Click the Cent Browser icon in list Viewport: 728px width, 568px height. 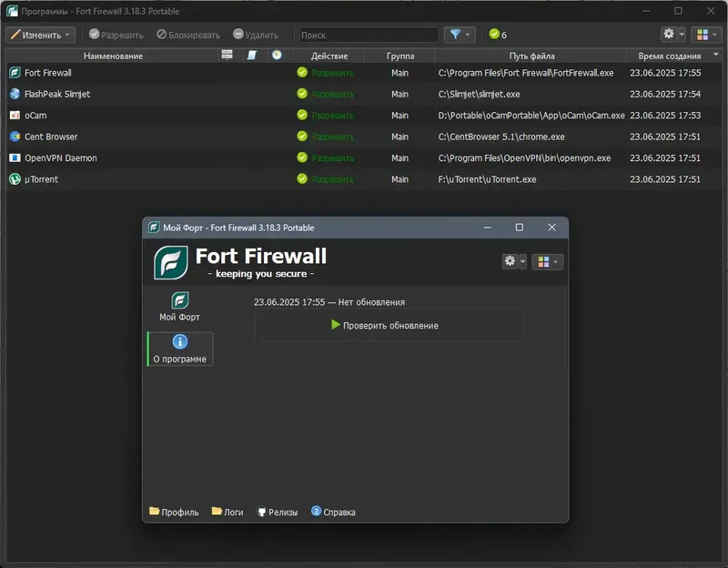coord(15,137)
